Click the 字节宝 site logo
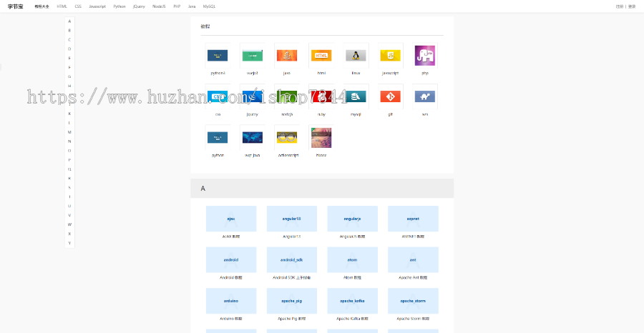 tap(15, 6)
